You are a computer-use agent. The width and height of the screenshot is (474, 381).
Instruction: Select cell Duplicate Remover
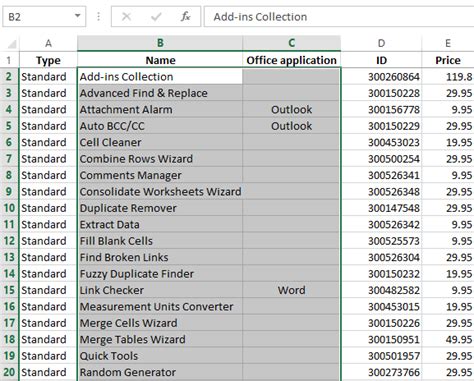tap(160, 208)
